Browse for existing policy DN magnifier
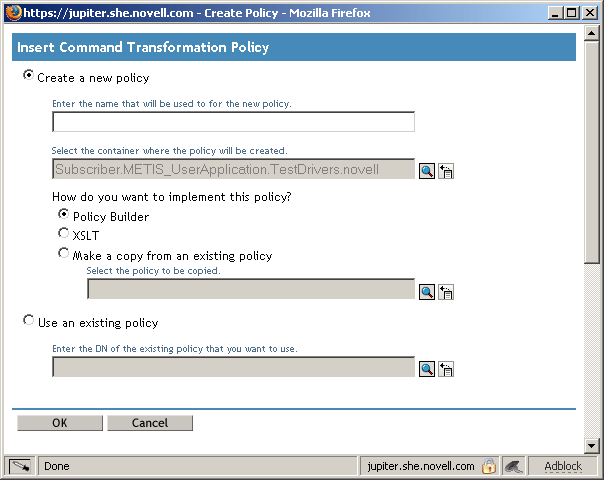The width and height of the screenshot is (604, 480). [x=427, y=369]
